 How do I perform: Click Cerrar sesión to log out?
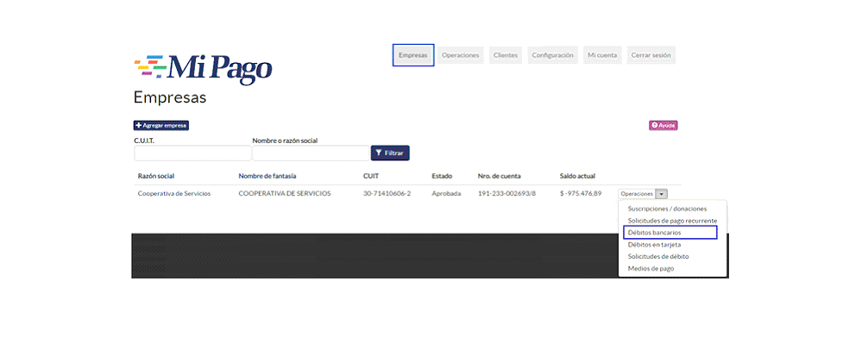coord(651,55)
